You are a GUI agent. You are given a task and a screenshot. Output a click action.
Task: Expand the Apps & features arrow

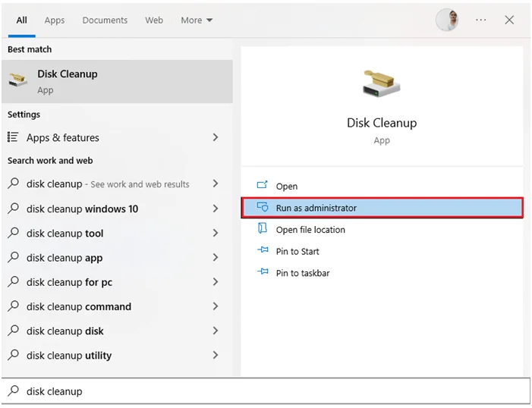pyautogui.click(x=215, y=137)
